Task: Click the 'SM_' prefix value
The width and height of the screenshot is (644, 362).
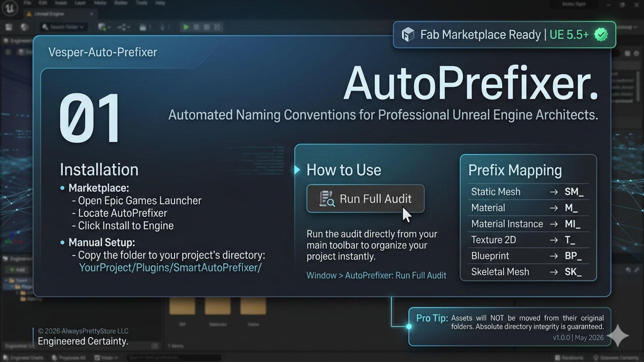Action: 574,192
